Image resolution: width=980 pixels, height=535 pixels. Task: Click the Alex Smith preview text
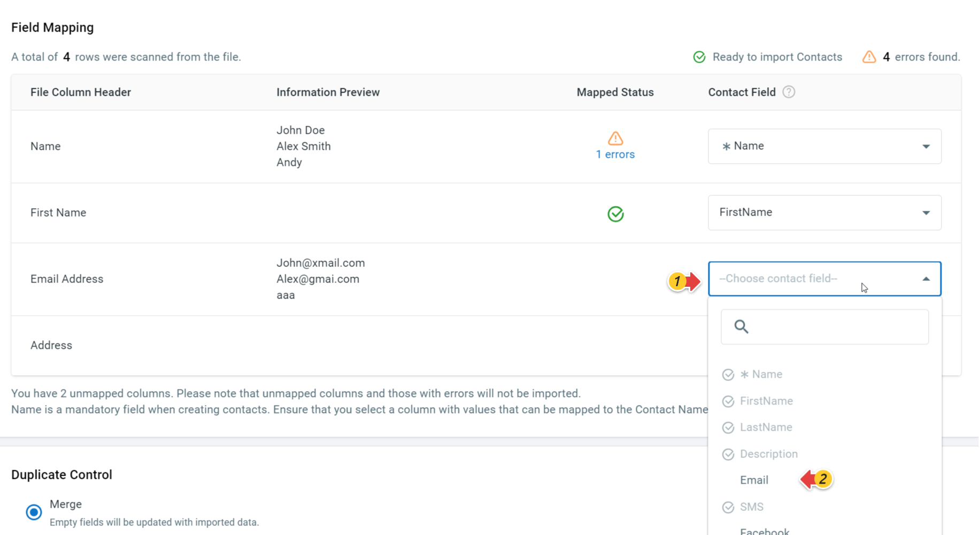(x=304, y=146)
